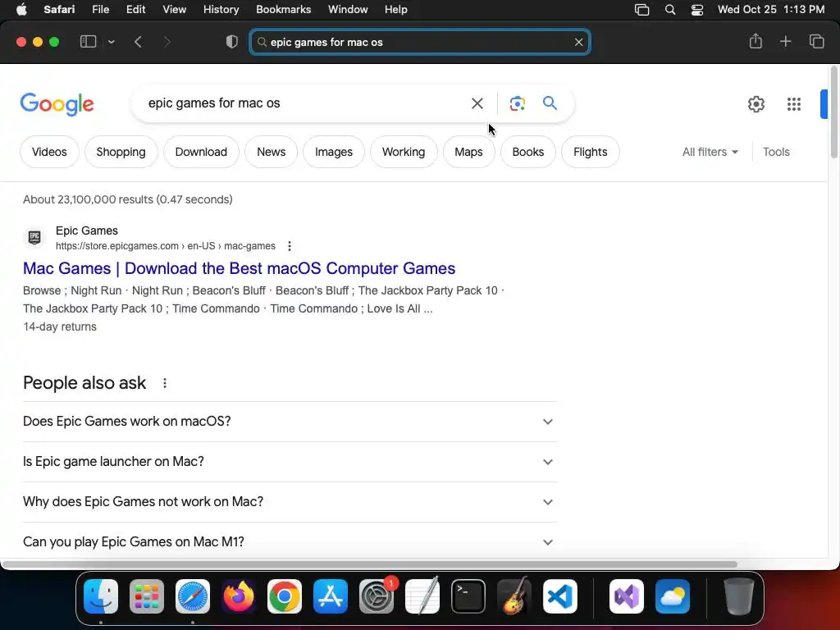Switch to News results
Viewport: 840px width, 630px height.
[271, 152]
